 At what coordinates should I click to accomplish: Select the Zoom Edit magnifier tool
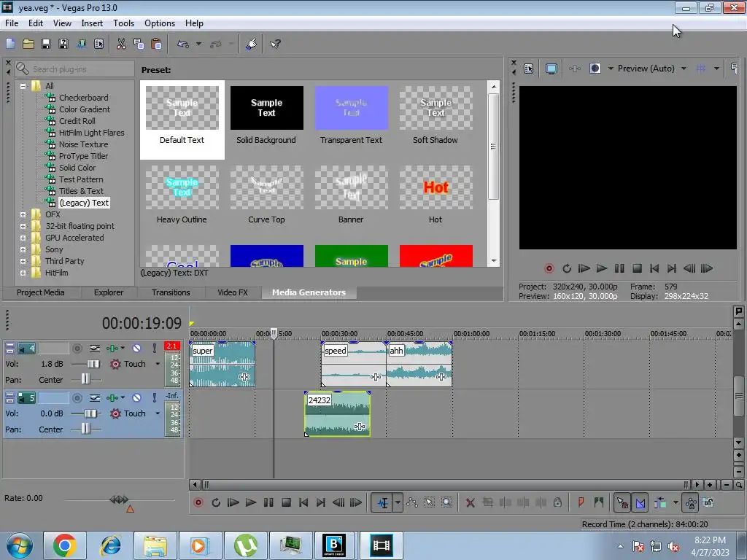click(x=446, y=502)
